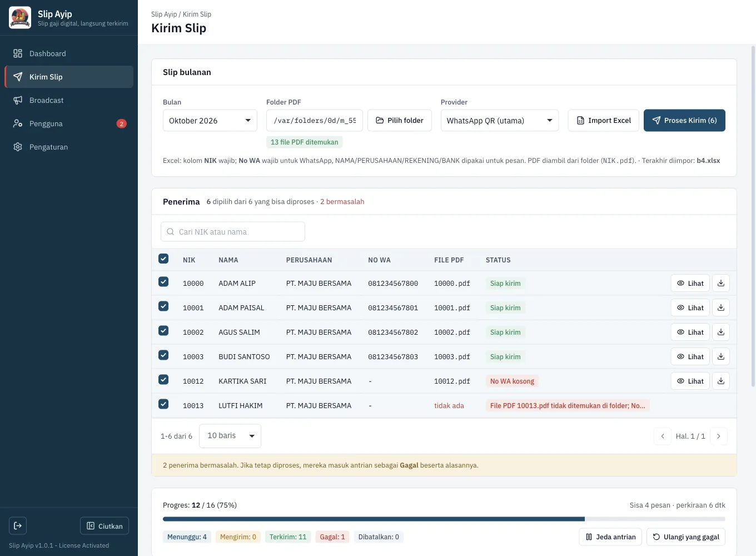Image resolution: width=756 pixels, height=556 pixels.
Task: Collapse sidebar with Ciutkan button
Action: (105, 526)
